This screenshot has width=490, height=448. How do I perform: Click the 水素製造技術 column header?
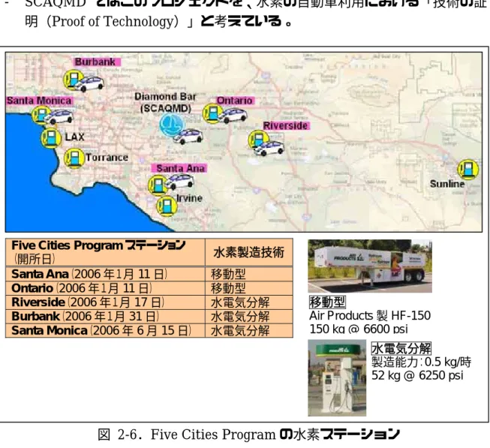[x=248, y=252]
